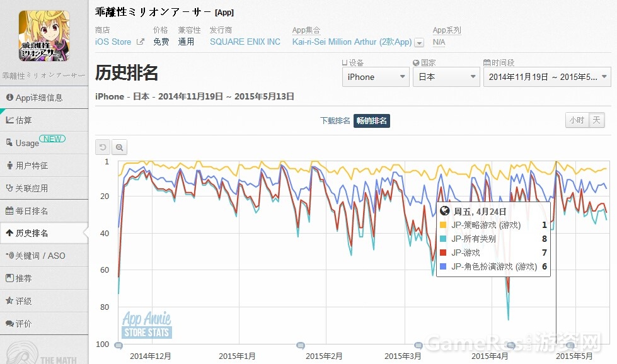Click the Usage sidebar icon
Image resolution: width=617 pixels, height=364 pixels.
click(9, 142)
